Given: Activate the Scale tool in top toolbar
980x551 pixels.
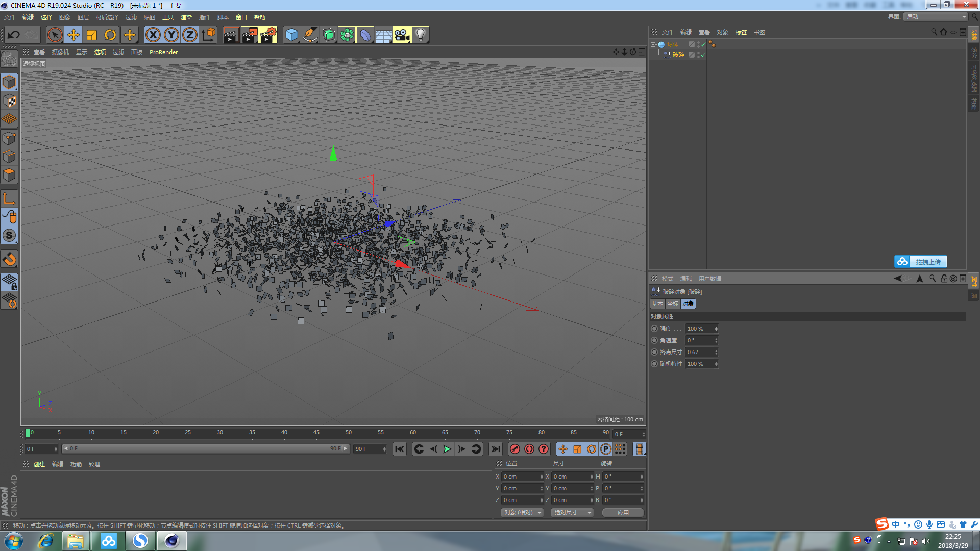Looking at the screenshot, I should click(92, 35).
